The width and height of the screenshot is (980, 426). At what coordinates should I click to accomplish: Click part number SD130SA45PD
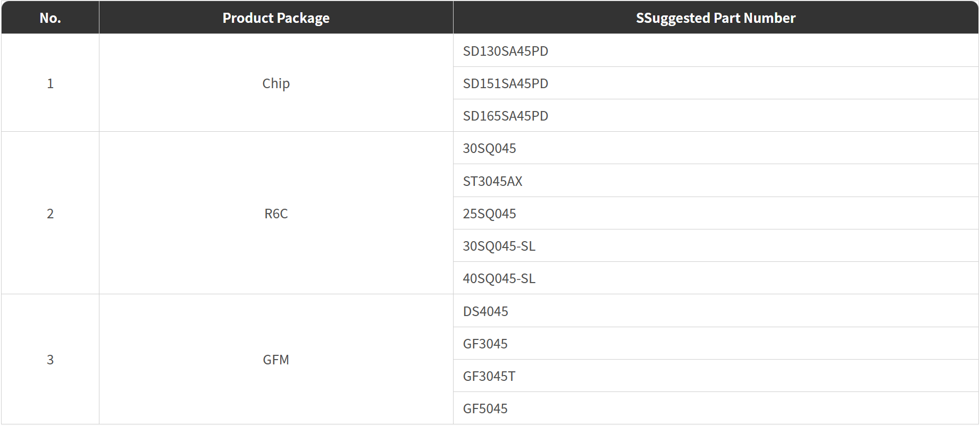[x=505, y=51]
